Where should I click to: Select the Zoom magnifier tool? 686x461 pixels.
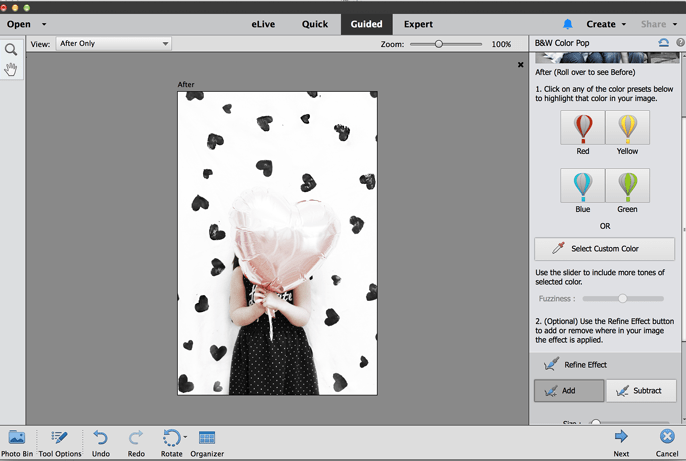coord(11,49)
